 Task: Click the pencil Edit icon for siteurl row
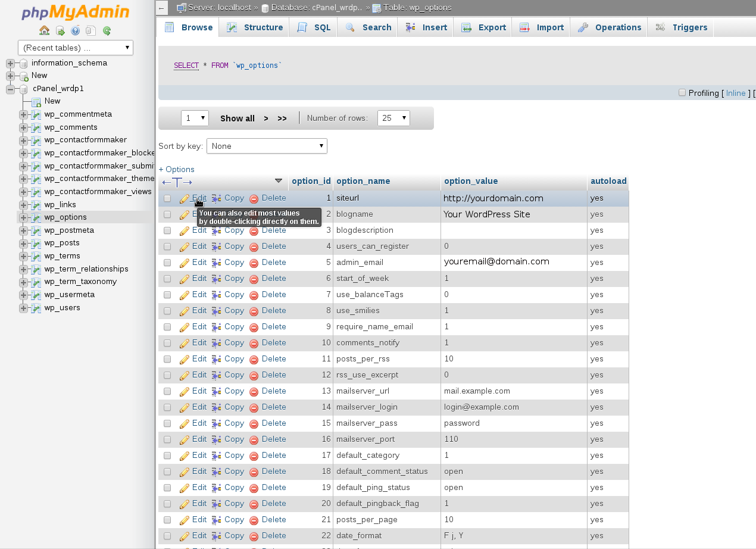(x=185, y=198)
